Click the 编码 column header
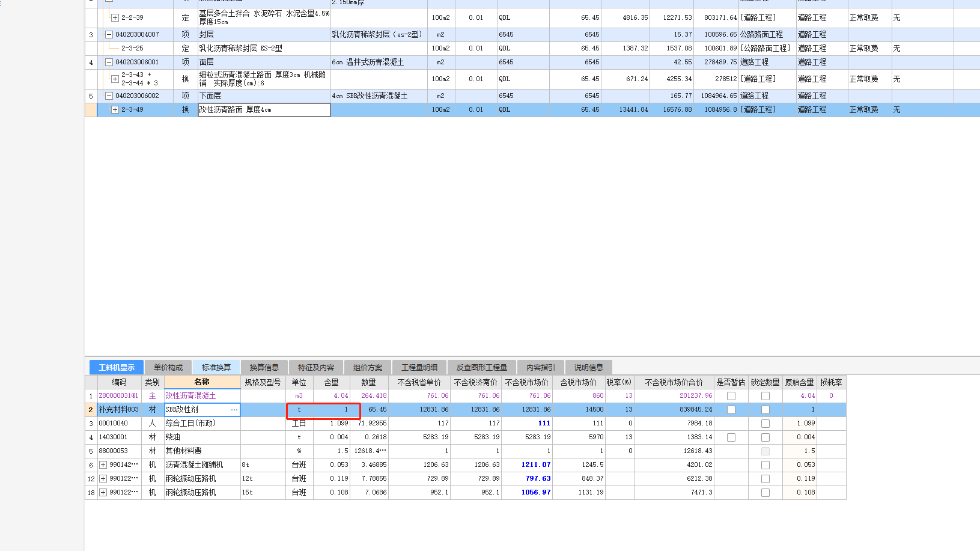The image size is (980, 551). pos(119,382)
